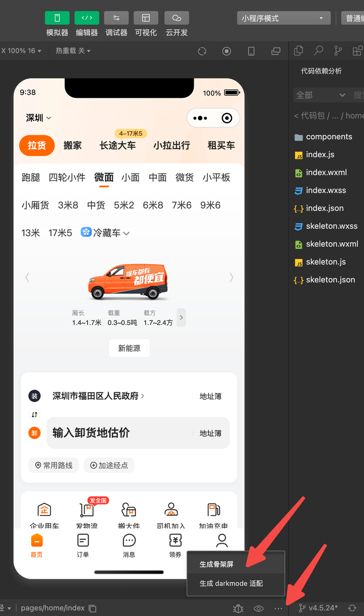364x616 pixels.
Task: Show the previous vehicle with left arrow
Action: coord(27,278)
